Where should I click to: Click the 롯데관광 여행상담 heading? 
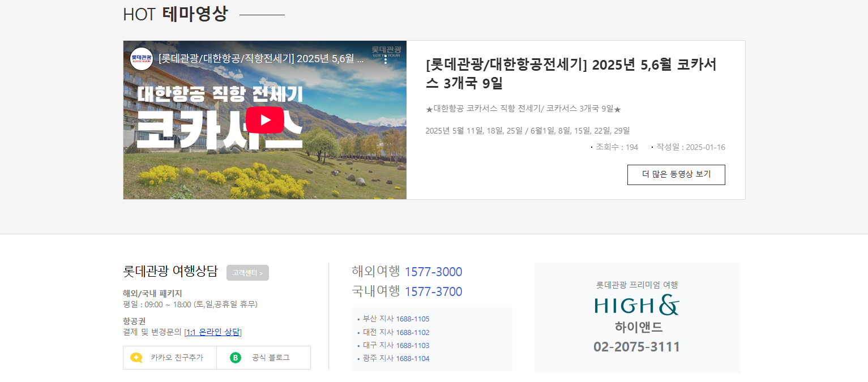(170, 271)
